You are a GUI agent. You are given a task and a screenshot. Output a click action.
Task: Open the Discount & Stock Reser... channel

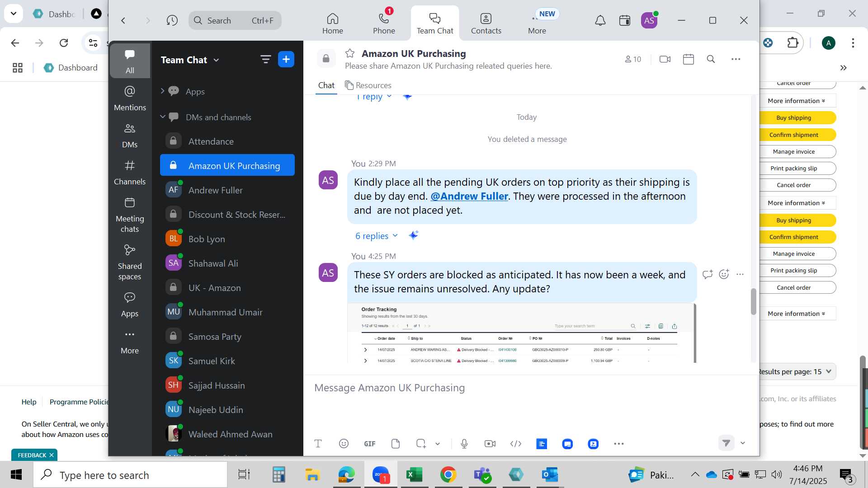(227, 215)
